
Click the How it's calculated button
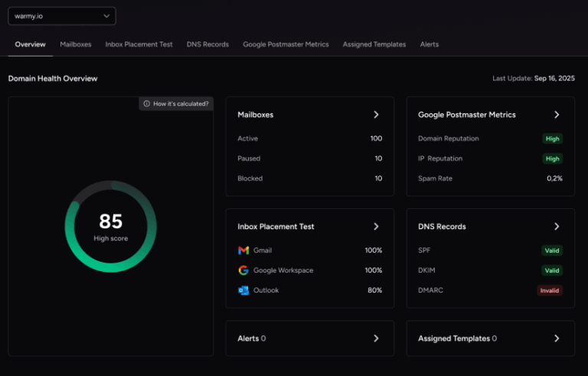(x=176, y=103)
